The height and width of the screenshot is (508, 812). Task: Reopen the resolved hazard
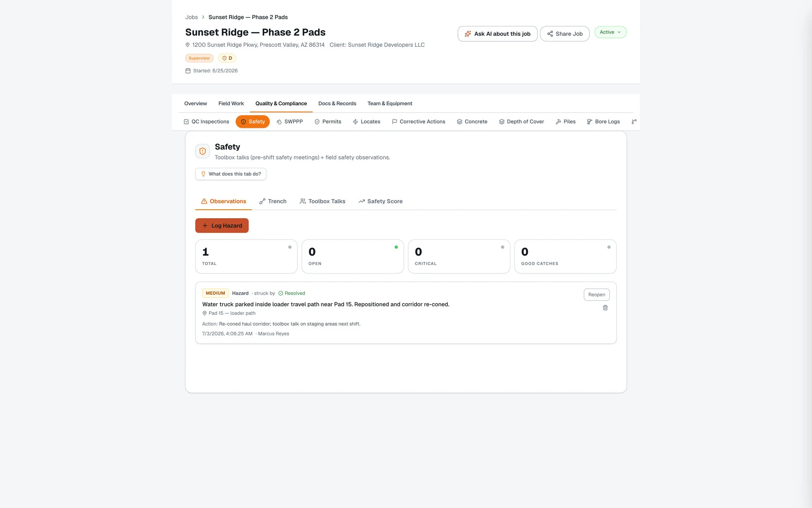(596, 295)
